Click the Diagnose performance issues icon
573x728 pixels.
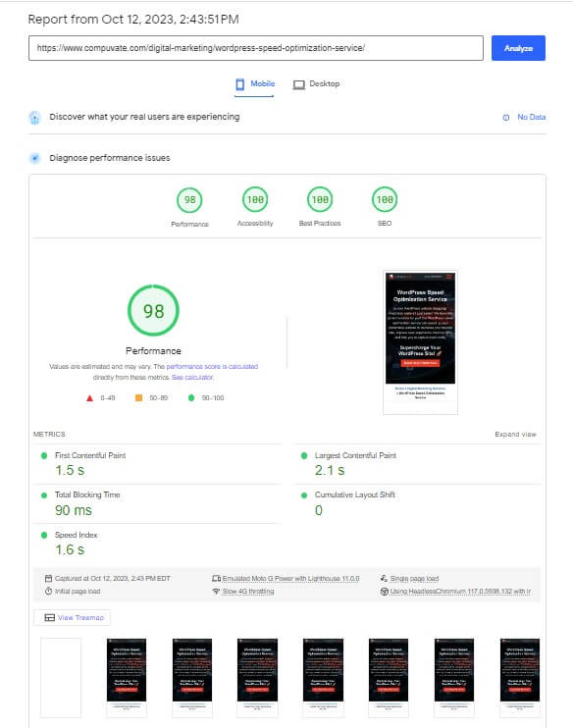click(34, 158)
